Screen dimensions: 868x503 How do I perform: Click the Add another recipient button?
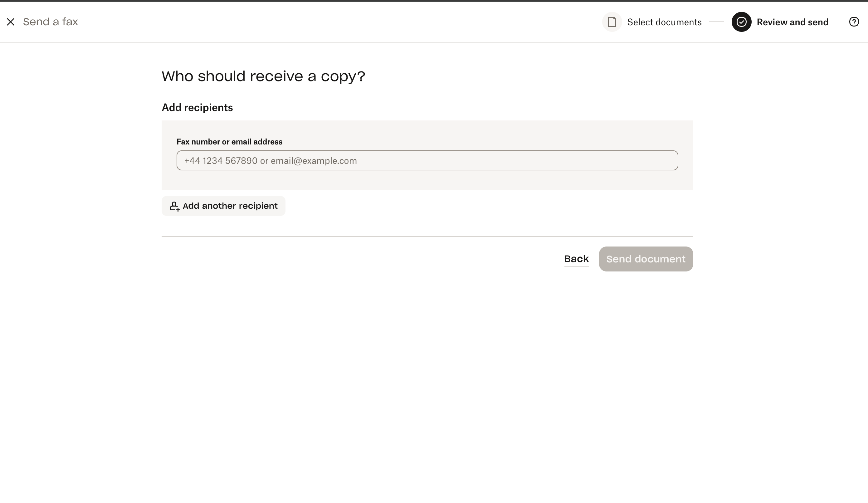[223, 206]
